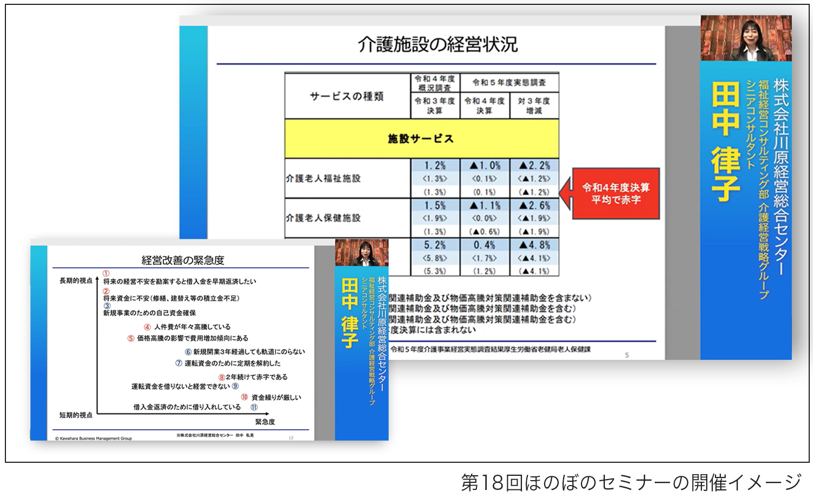Click the circled ④ beside 人件費が年々高騰している
Screen dimensions: 813x504
pyautogui.click(x=147, y=327)
